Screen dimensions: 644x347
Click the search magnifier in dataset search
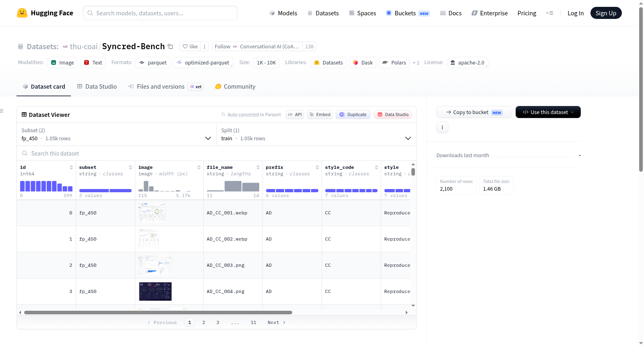(25, 154)
